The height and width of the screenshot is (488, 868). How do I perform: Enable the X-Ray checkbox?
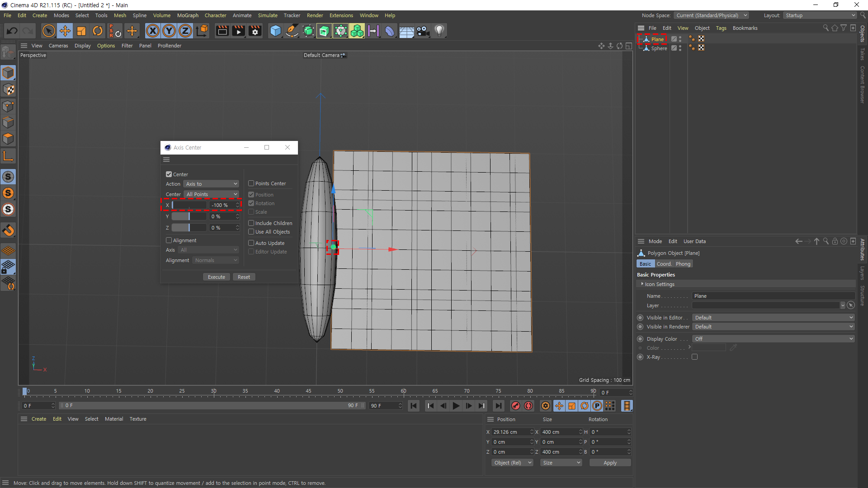(x=695, y=357)
